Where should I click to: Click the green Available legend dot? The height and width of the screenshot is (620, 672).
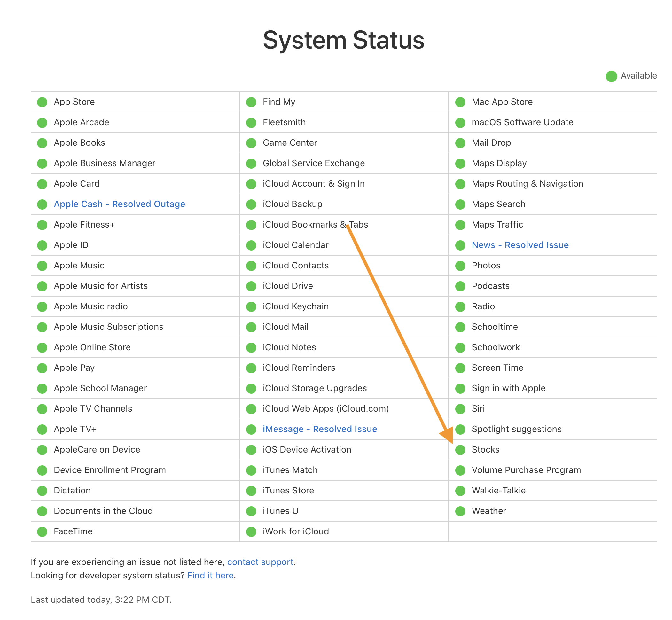click(x=611, y=76)
